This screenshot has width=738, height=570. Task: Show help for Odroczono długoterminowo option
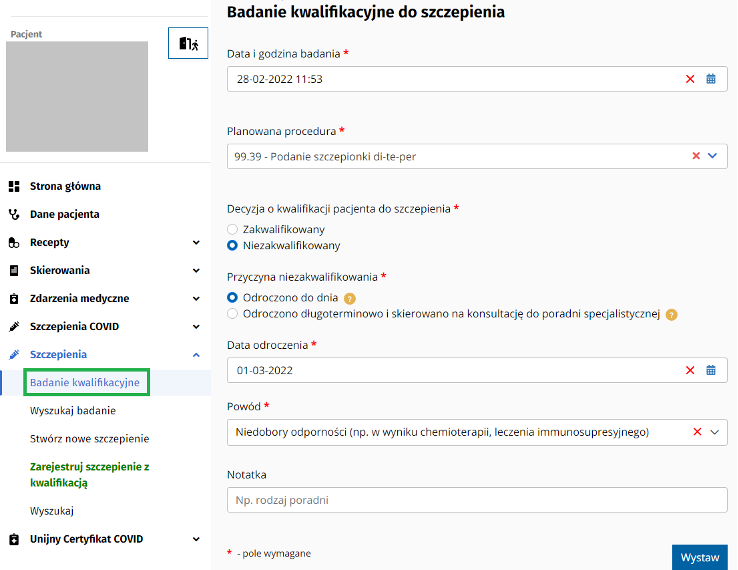(x=672, y=314)
